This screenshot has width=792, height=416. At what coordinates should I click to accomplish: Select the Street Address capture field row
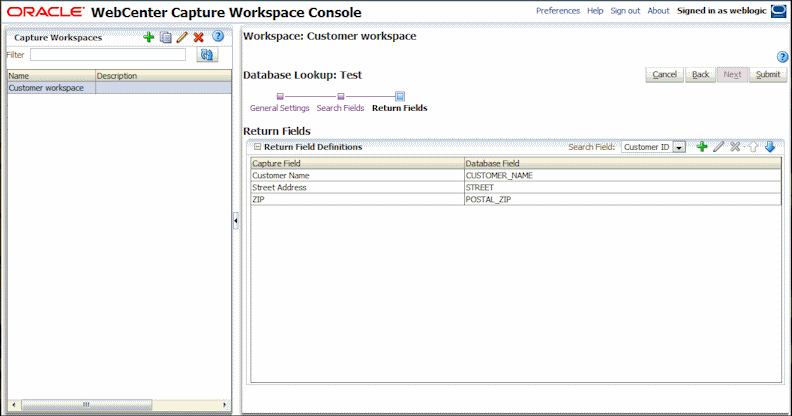(358, 187)
